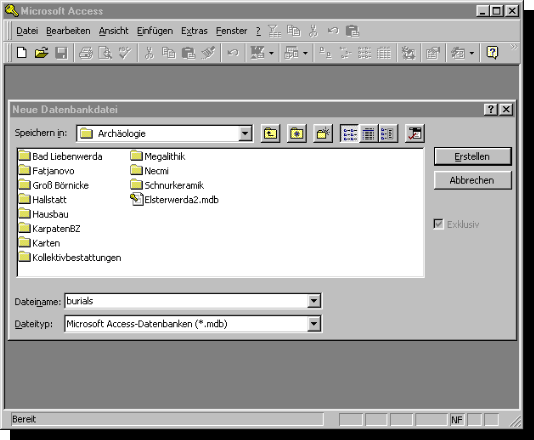Click the Office Assistant help icon
Viewport: 534px width, 440px height.
[x=492, y=53]
